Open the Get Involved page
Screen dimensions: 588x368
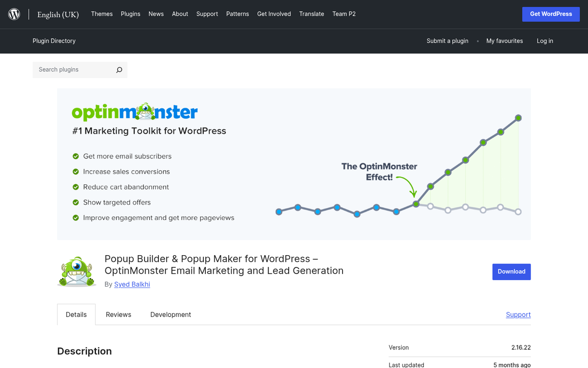274,14
